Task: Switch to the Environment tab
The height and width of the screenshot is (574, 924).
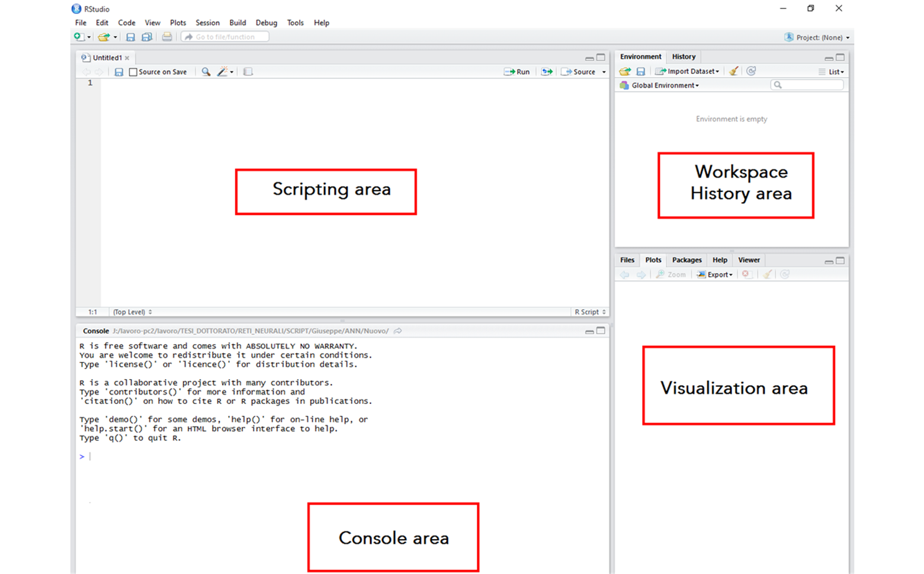Action: tap(640, 57)
